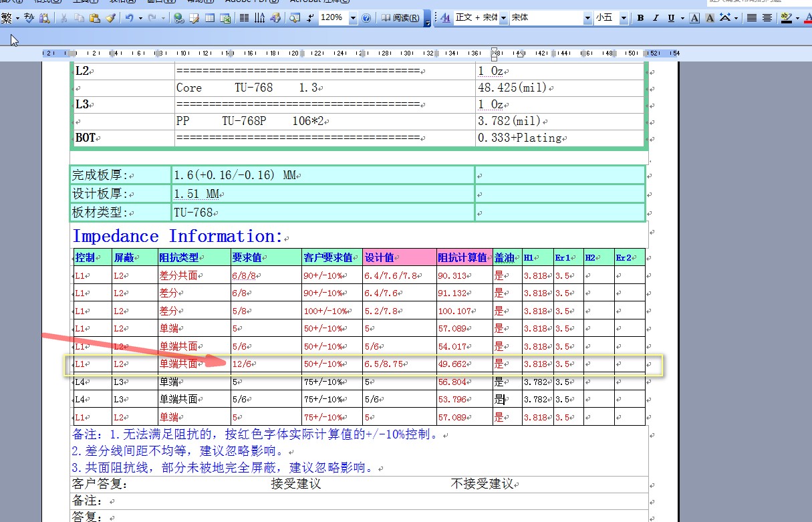This screenshot has height=522, width=812.
Task: Select the 接受建议 text
Action: (296, 484)
